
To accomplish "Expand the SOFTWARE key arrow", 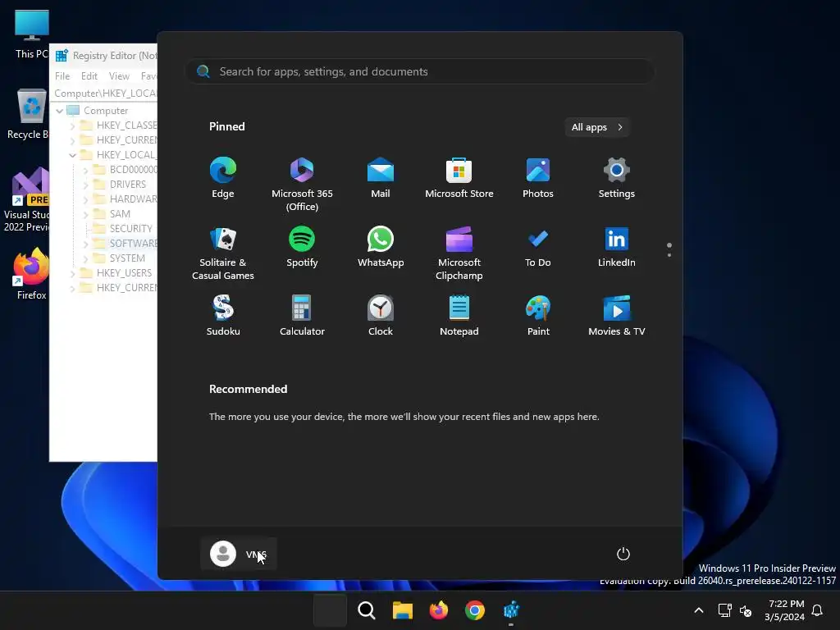I will (x=85, y=244).
